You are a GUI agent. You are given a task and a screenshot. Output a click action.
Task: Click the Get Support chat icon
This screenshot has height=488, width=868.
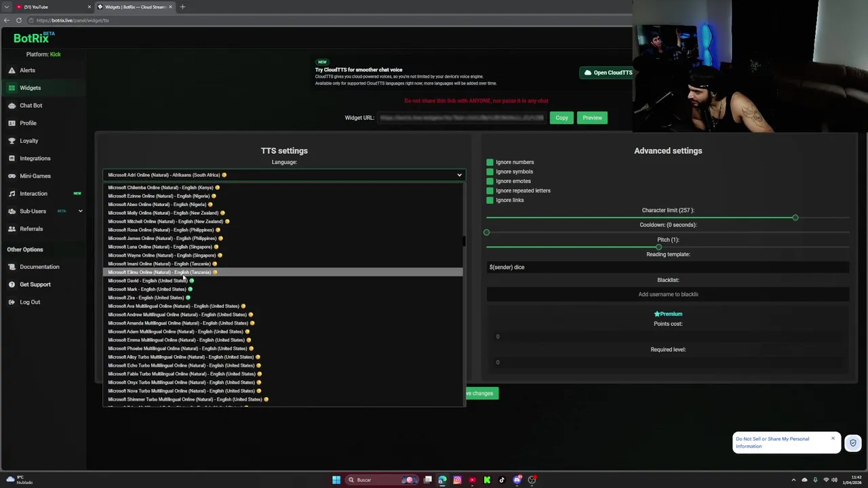click(12, 285)
